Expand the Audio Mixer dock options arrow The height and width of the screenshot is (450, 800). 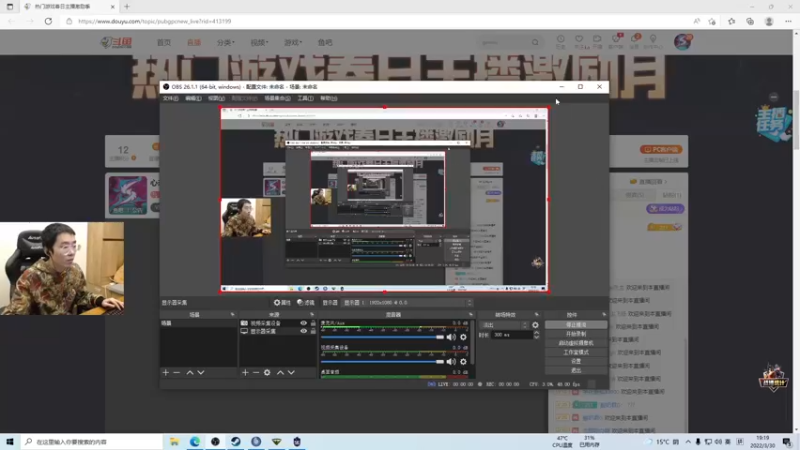point(470,315)
